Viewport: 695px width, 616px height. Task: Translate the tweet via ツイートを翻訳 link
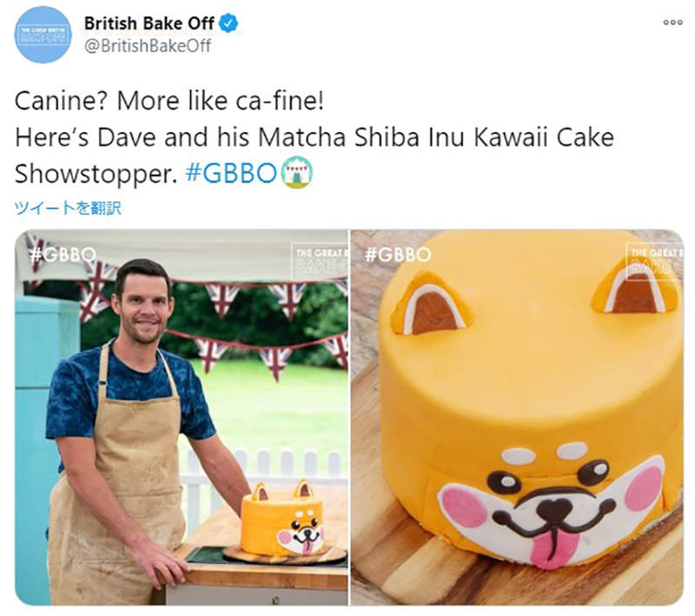[x=68, y=208]
